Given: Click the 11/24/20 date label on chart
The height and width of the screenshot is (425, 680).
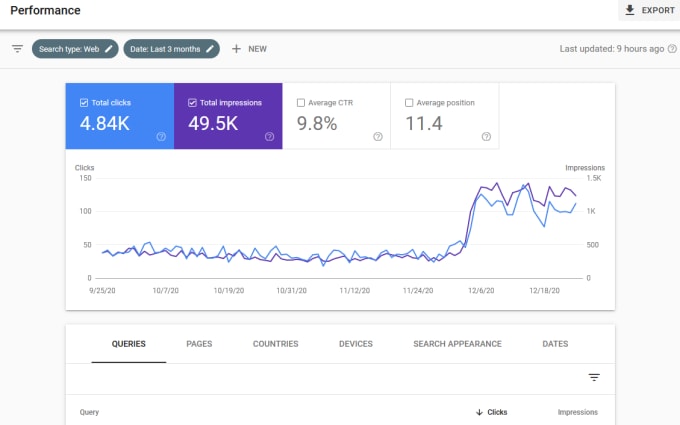Looking at the screenshot, I should 418,291.
